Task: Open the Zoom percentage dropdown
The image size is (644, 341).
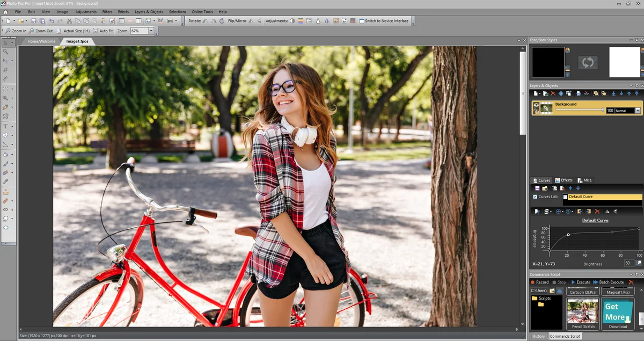Action: [151, 31]
